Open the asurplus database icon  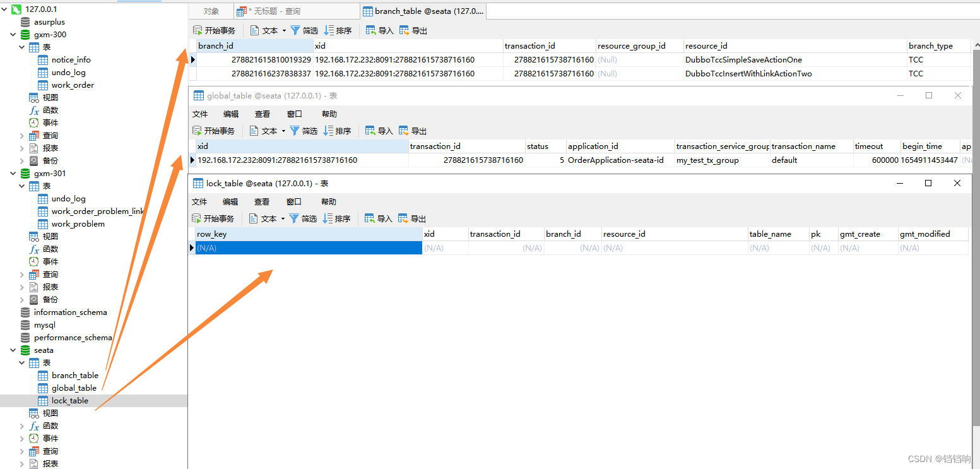[x=25, y=22]
